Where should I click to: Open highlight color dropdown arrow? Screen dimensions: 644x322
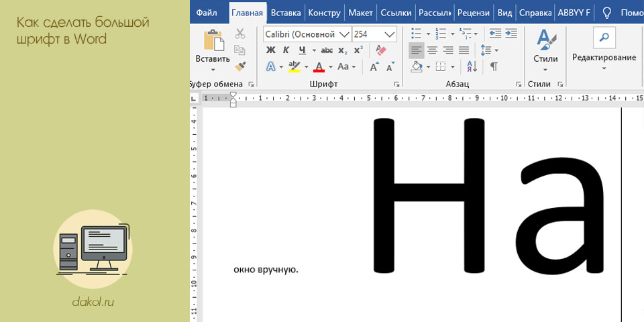coord(306,67)
